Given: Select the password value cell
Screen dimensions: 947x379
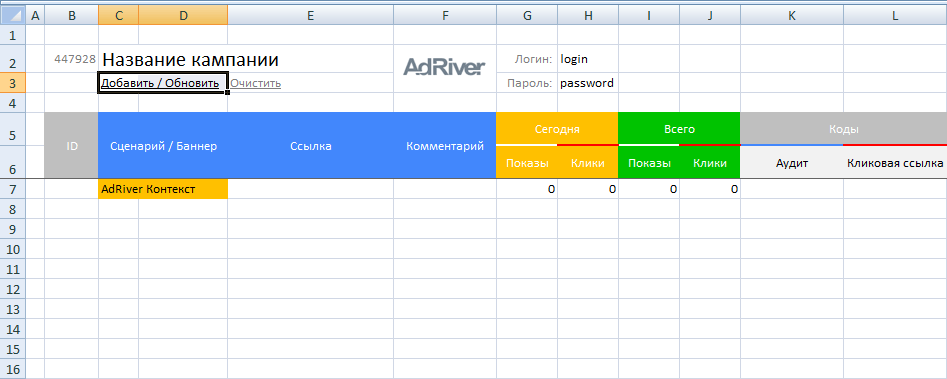Looking at the screenshot, I should coord(588,83).
